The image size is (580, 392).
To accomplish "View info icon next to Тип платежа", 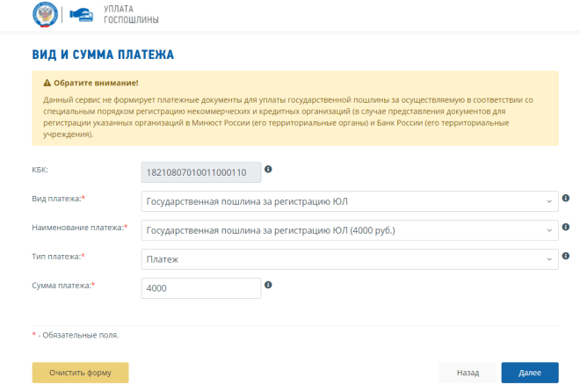I will [566, 256].
